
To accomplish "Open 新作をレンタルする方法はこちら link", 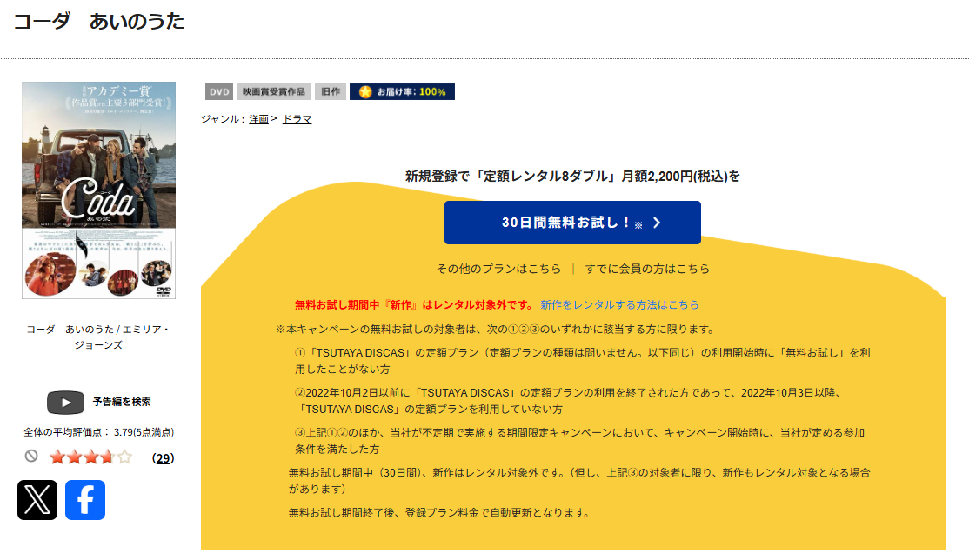I will point(620,304).
